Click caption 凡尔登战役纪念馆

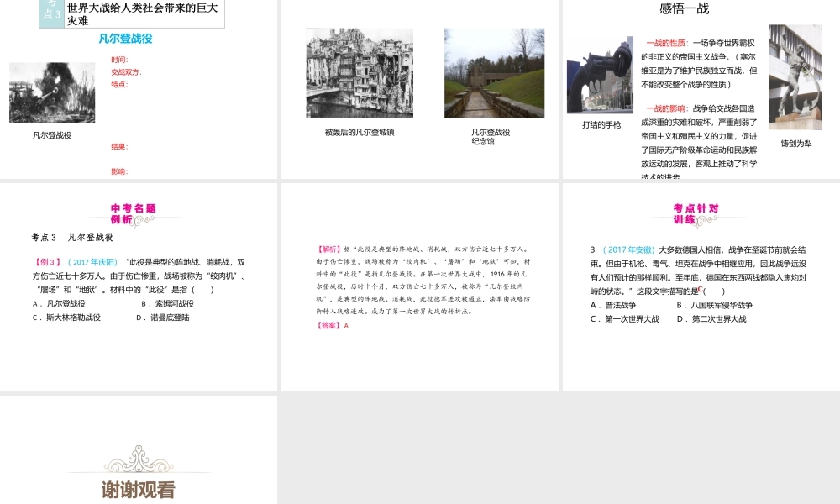tap(491, 137)
